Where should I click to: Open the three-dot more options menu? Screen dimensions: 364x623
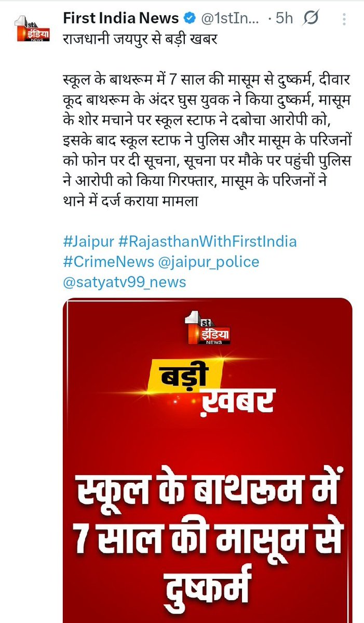tap(344, 19)
